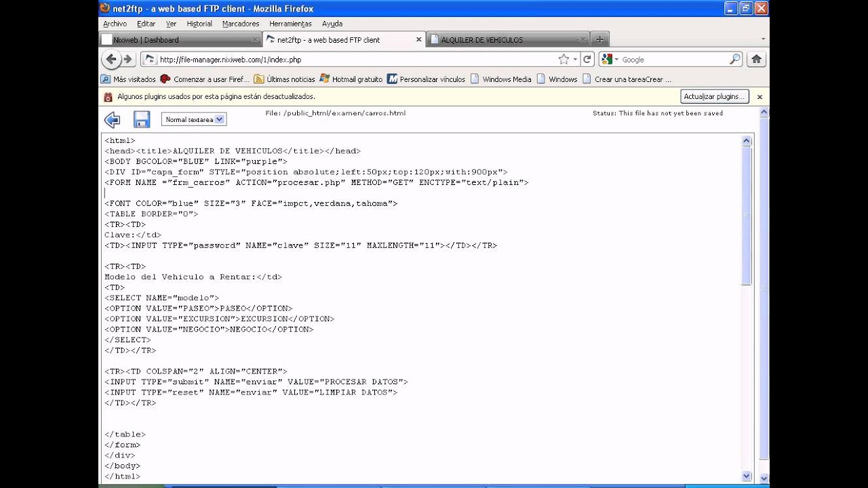Click the SELECT NAME="modelo" line
The height and width of the screenshot is (488, 868).
pyautogui.click(x=161, y=298)
